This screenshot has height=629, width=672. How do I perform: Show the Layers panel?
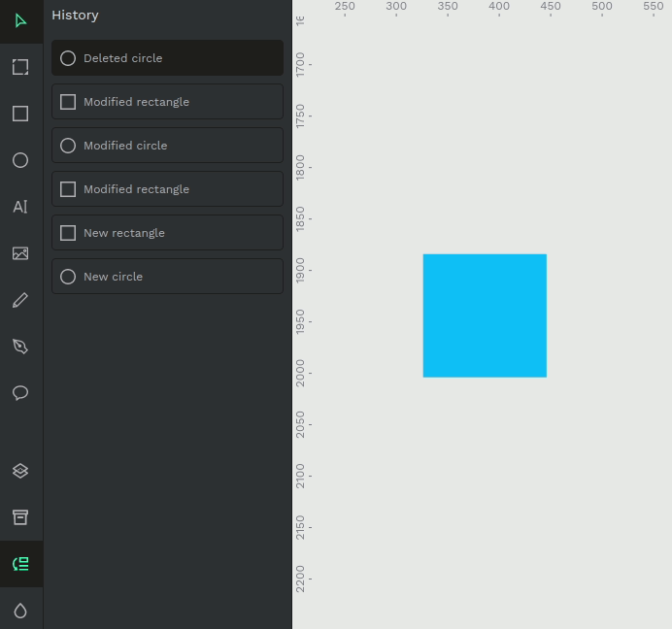pyautogui.click(x=20, y=471)
